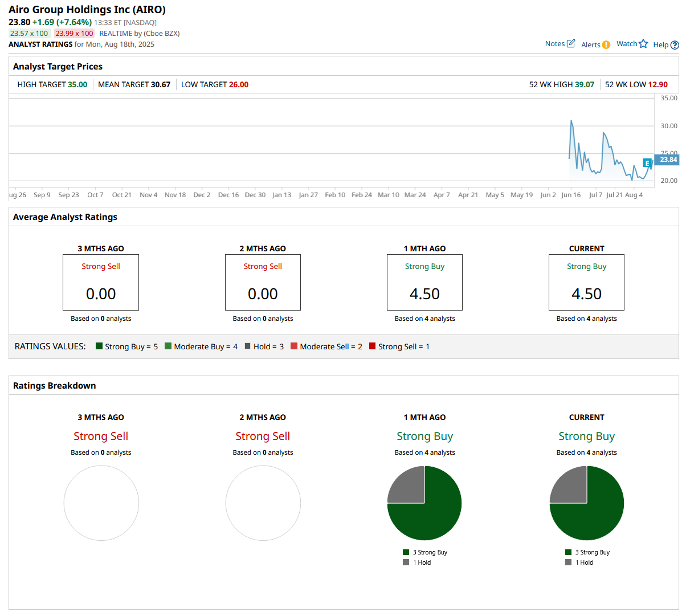Open Notes via the pencil icon
The image size is (686, 616).
tap(571, 43)
